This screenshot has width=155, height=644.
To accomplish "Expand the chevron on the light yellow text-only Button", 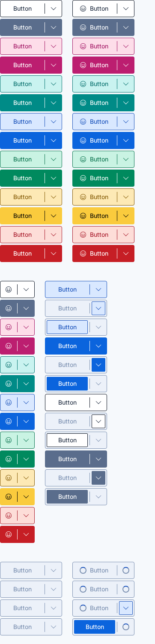I will tap(54, 197).
